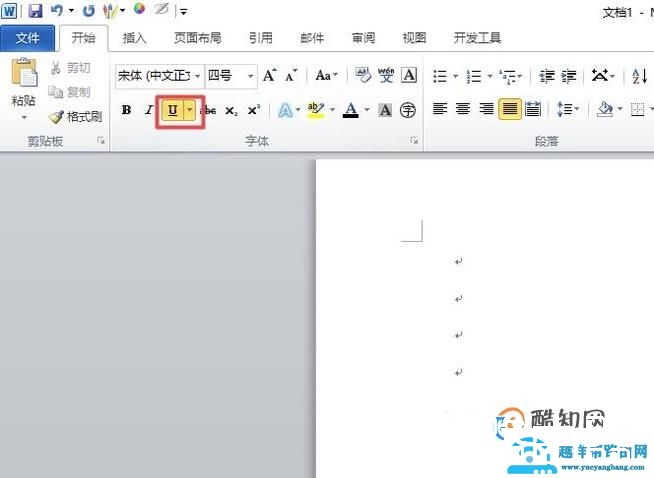The image size is (654, 478).
Task: Toggle Subscript formatting
Action: click(x=231, y=111)
